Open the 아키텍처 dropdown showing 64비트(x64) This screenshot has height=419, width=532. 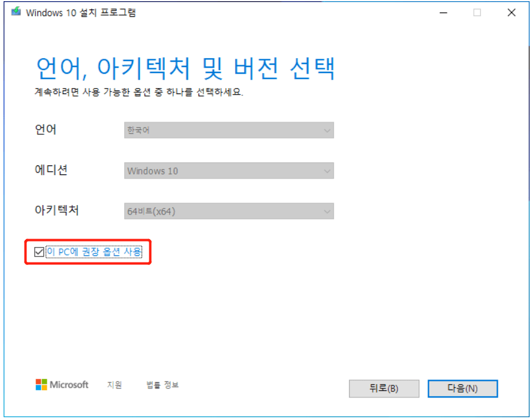click(228, 211)
